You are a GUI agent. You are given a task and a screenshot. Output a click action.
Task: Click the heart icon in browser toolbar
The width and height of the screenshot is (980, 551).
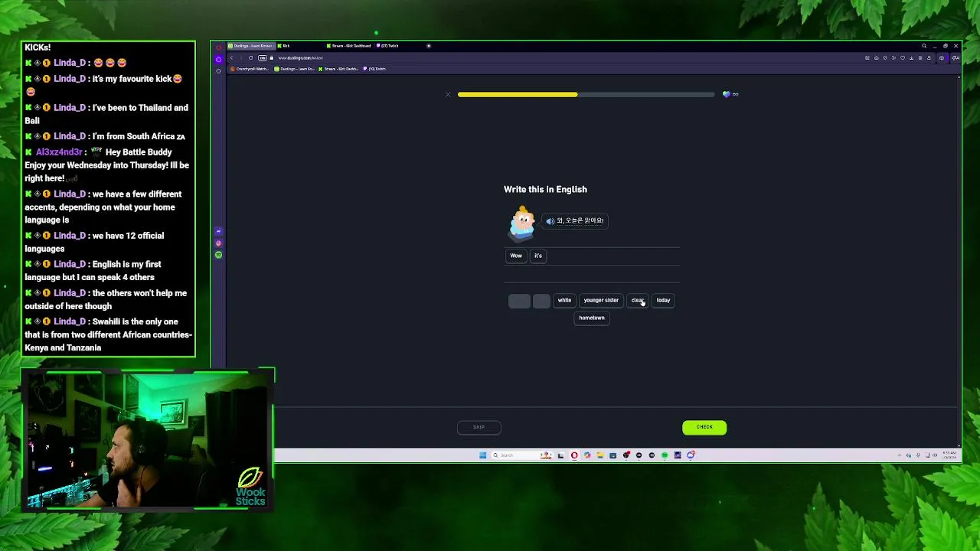click(x=903, y=58)
